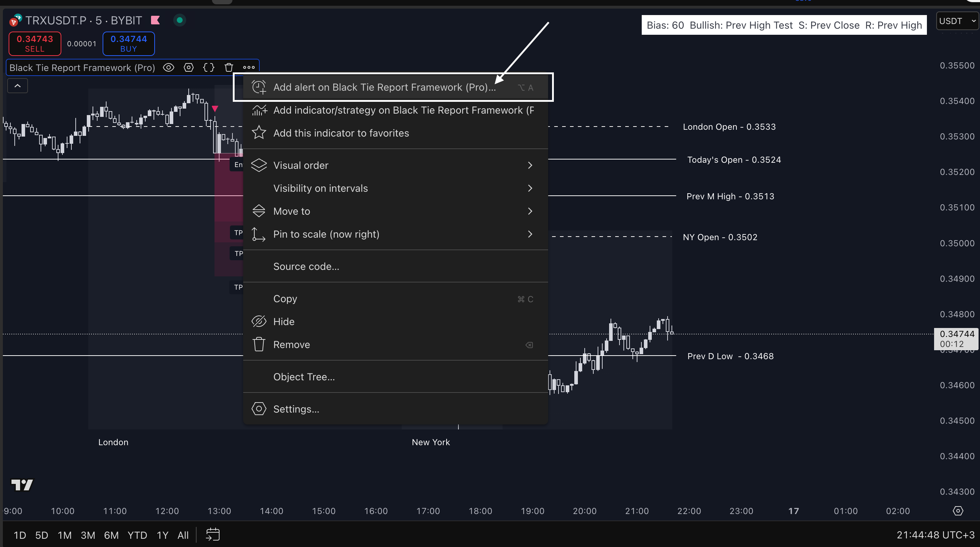The image size is (980, 547).
Task: Select the 3M time range
Action: [88, 535]
